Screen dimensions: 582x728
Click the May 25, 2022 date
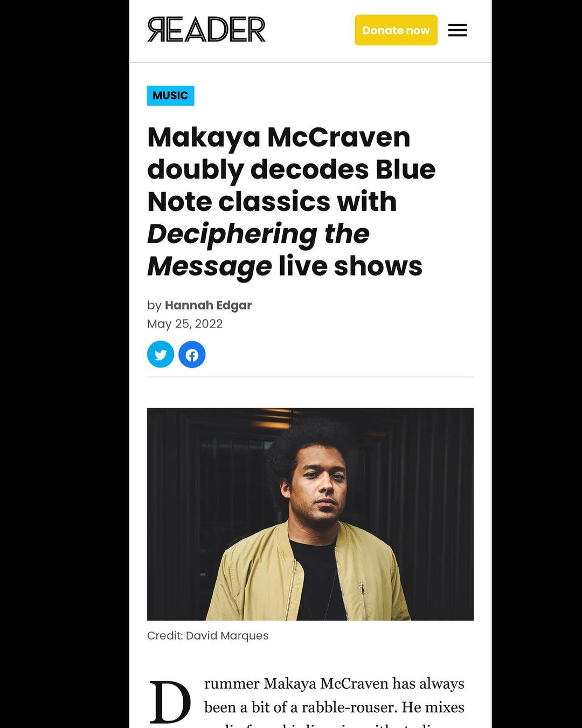click(x=185, y=324)
